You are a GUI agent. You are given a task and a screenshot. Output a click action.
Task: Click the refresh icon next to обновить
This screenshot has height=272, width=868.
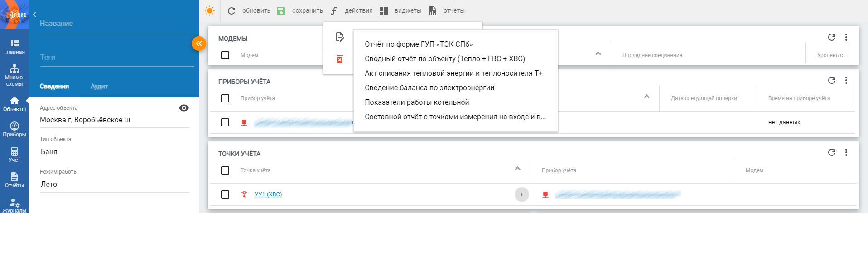click(231, 10)
